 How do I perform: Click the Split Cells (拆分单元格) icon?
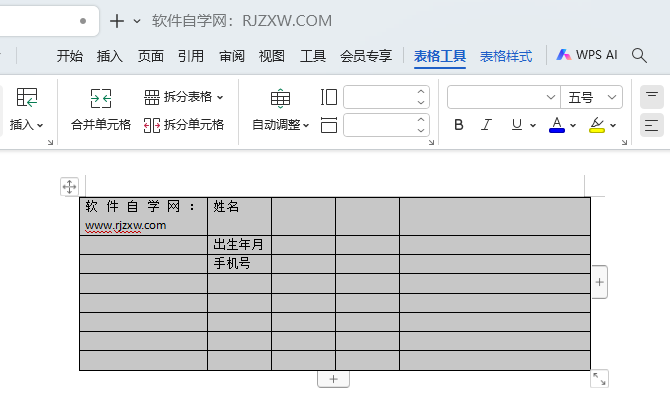tap(152, 125)
